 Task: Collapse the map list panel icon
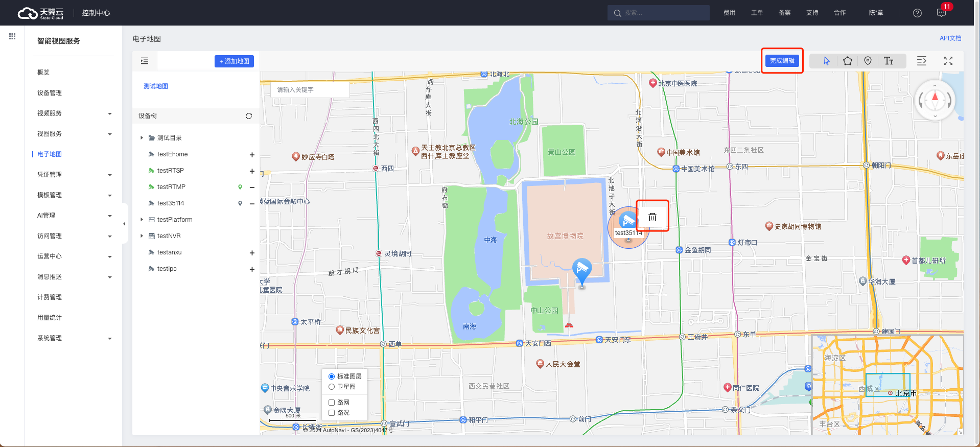pyautogui.click(x=145, y=61)
